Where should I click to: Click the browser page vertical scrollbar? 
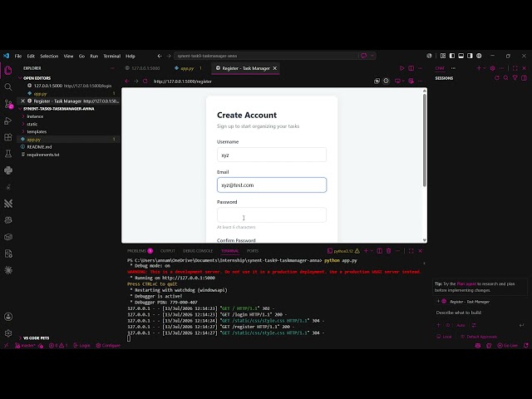pyautogui.click(x=425, y=140)
